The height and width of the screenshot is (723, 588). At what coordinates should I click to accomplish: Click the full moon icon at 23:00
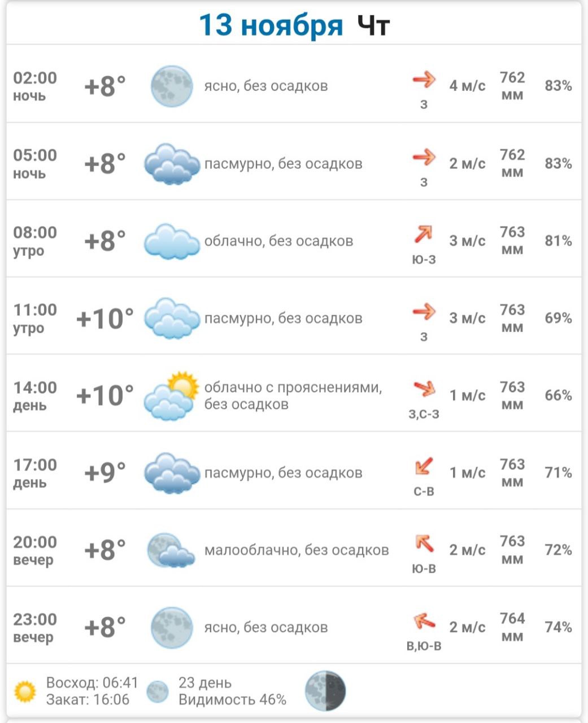tap(172, 627)
